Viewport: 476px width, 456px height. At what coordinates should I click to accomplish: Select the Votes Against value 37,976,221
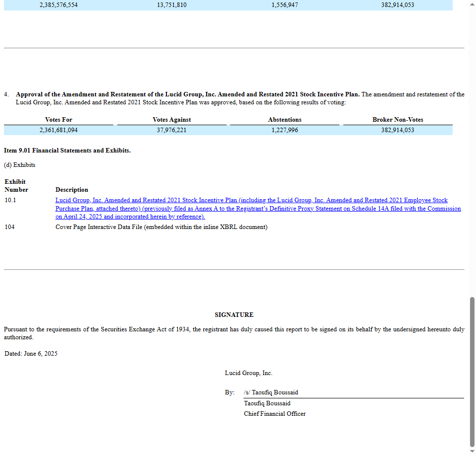coord(171,130)
